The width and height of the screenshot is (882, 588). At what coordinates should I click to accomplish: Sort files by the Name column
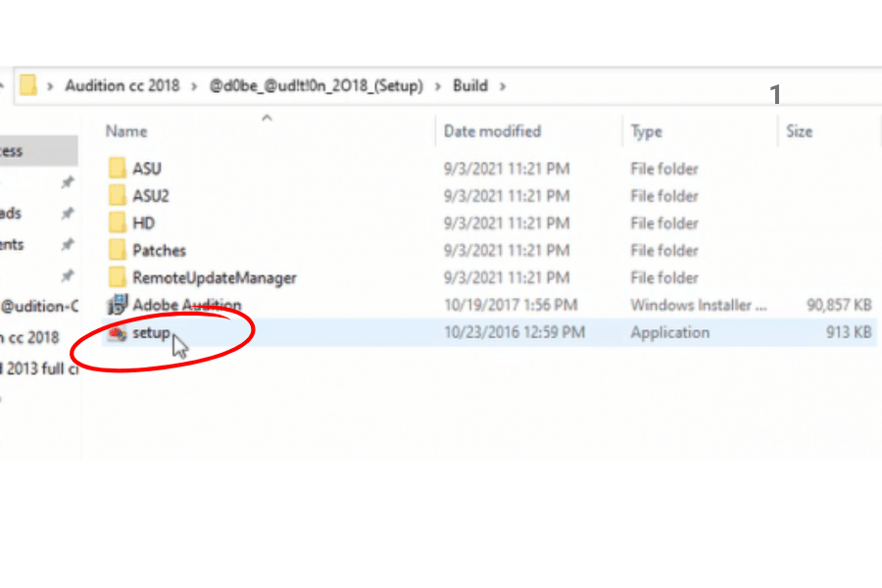(126, 131)
